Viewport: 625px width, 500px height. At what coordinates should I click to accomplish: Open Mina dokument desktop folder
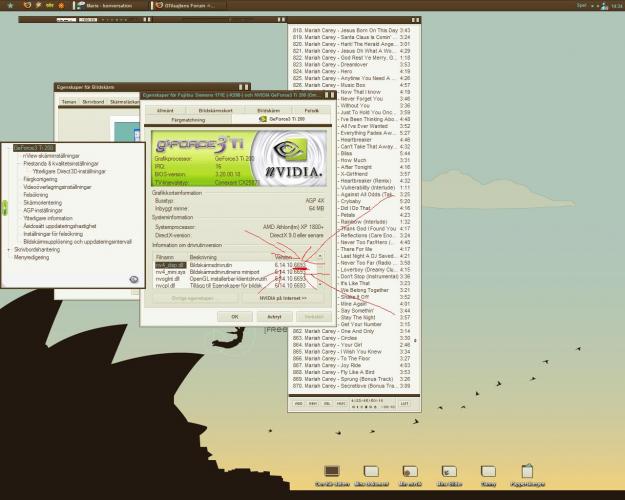tap(371, 475)
